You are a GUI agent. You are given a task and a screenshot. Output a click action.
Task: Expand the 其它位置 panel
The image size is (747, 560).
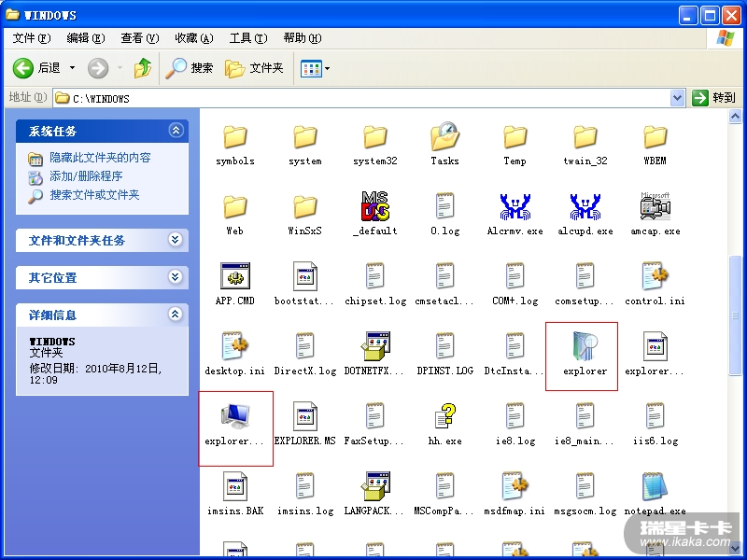(x=176, y=276)
